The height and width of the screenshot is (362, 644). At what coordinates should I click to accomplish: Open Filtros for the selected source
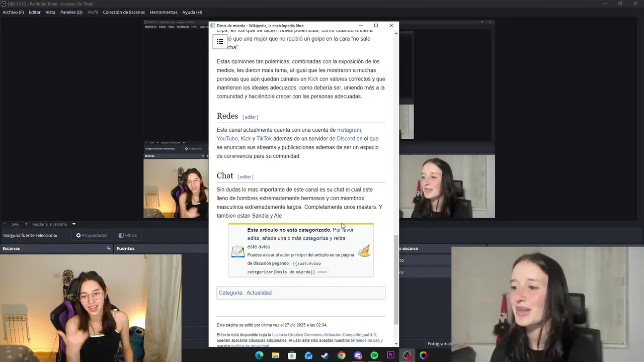(x=128, y=235)
